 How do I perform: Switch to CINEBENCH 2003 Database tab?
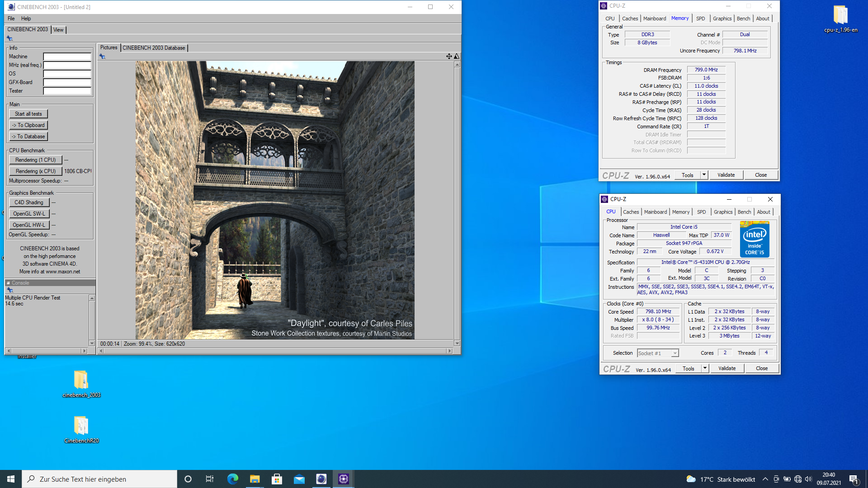tap(154, 48)
